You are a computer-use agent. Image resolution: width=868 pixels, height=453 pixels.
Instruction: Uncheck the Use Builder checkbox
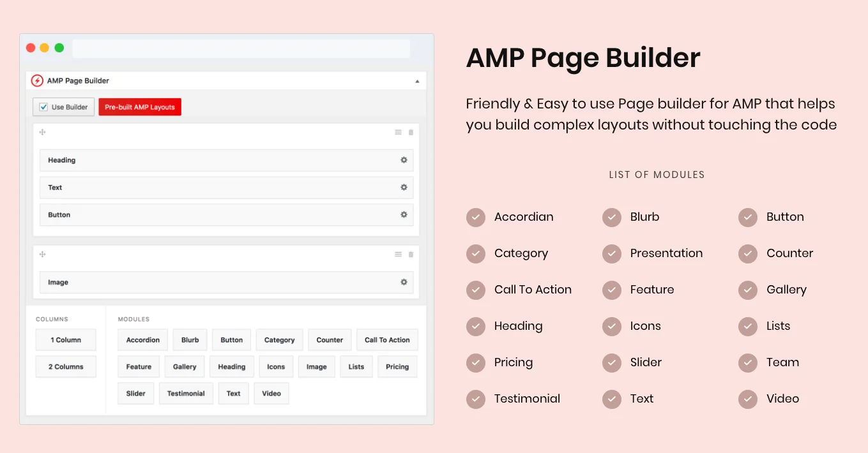tap(42, 107)
